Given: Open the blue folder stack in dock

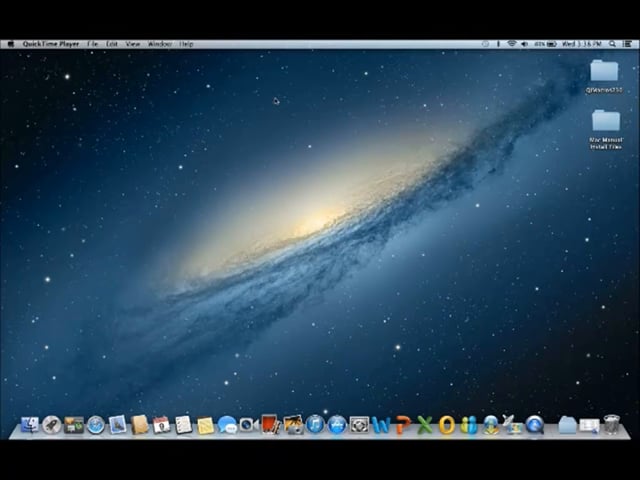Looking at the screenshot, I should [x=567, y=425].
